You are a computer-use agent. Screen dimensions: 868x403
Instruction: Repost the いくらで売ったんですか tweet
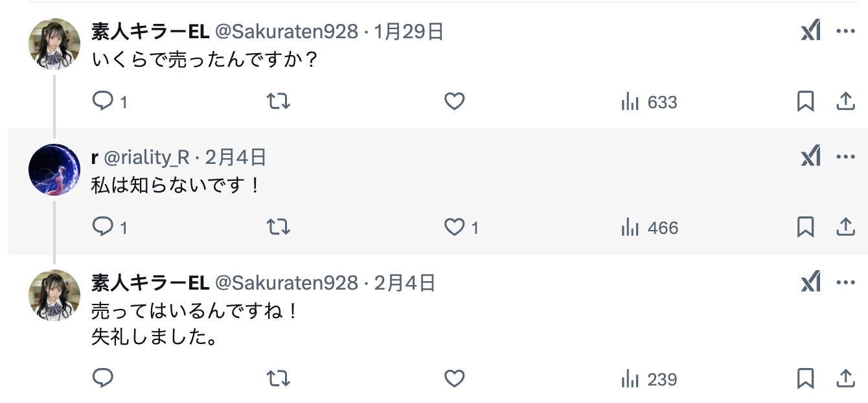point(279,102)
